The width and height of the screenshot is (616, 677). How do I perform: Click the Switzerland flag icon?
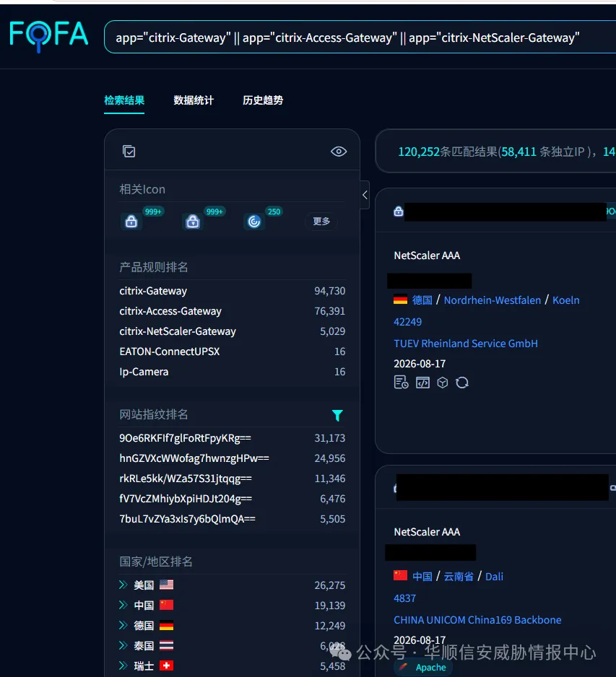[x=166, y=665]
